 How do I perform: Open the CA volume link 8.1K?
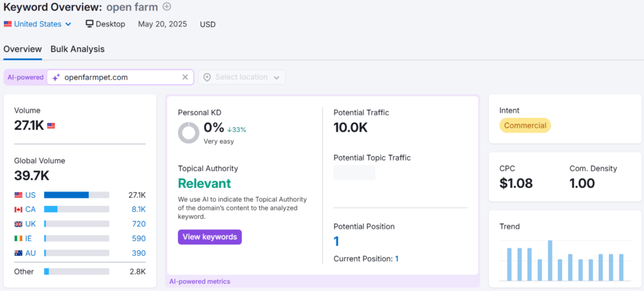click(x=138, y=210)
